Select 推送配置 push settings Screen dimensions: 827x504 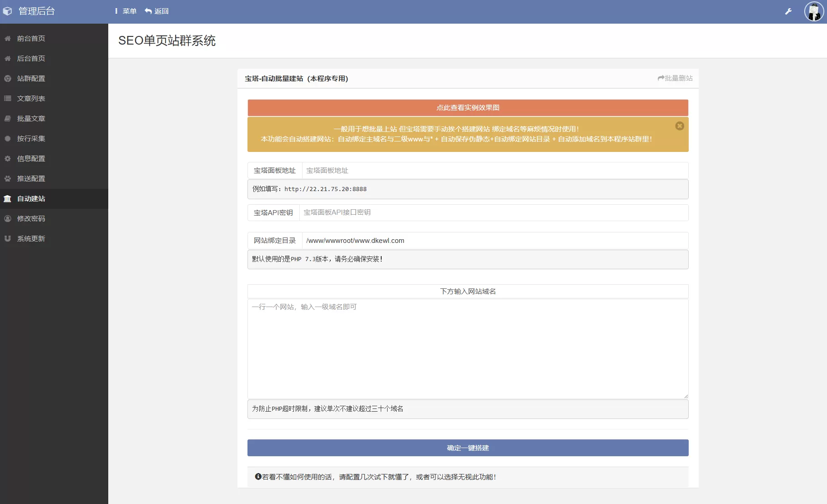click(30, 178)
